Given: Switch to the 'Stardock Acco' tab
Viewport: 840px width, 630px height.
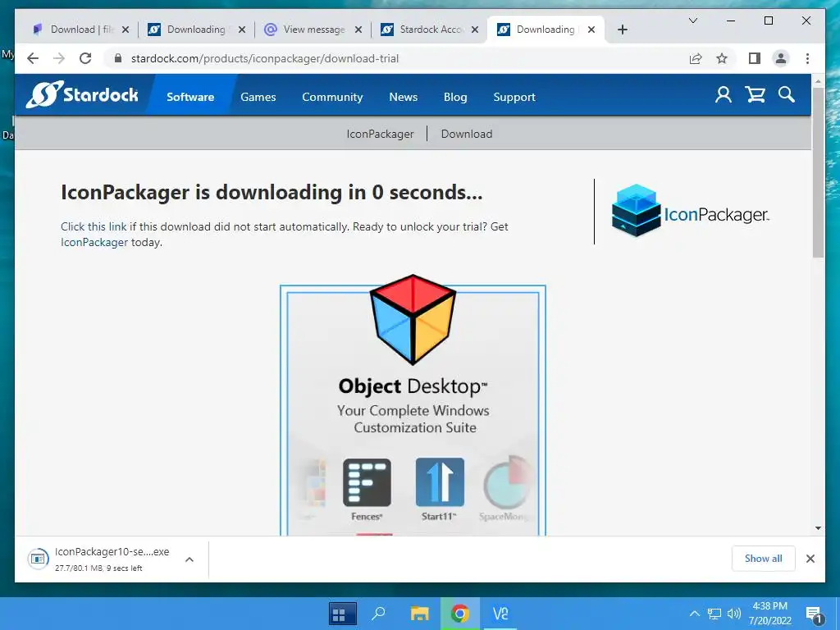Looking at the screenshot, I should click(x=431, y=30).
